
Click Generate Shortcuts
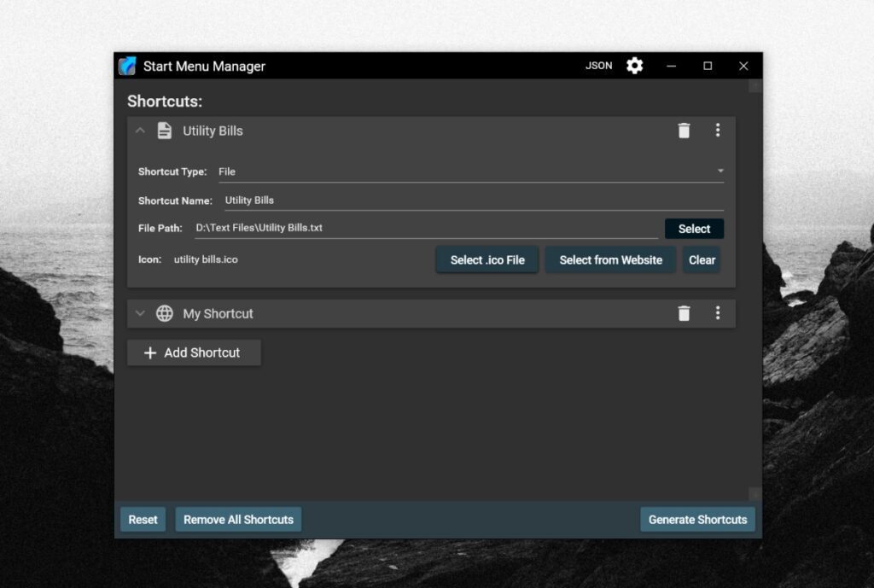697,519
